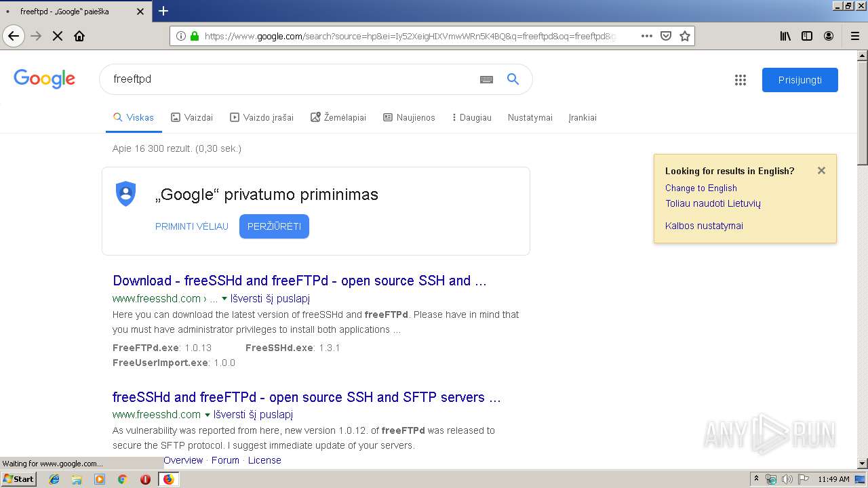This screenshot has width=868, height=488.
Task: Click the blue magnifier search button
Action: (x=513, y=79)
